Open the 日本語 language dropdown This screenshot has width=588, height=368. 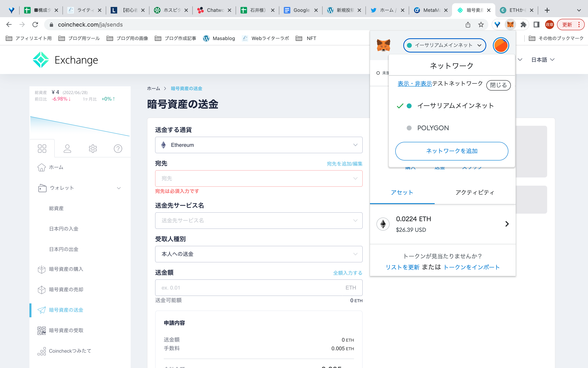tap(543, 60)
